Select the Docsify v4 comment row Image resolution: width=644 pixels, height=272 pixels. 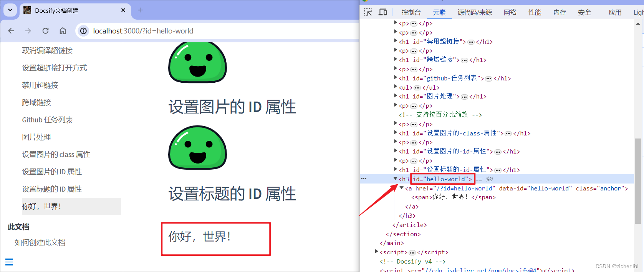tap(413, 261)
